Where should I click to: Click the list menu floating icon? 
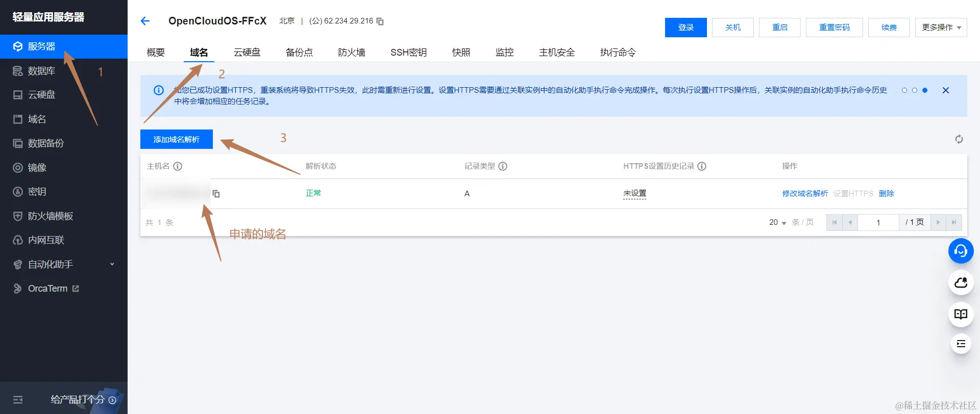coord(961,344)
